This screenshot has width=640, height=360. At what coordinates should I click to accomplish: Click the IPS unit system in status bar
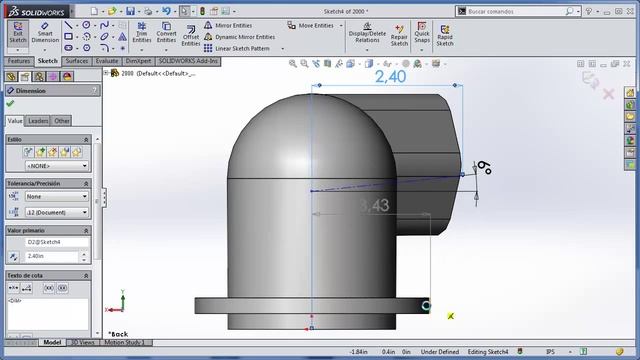[550, 352]
